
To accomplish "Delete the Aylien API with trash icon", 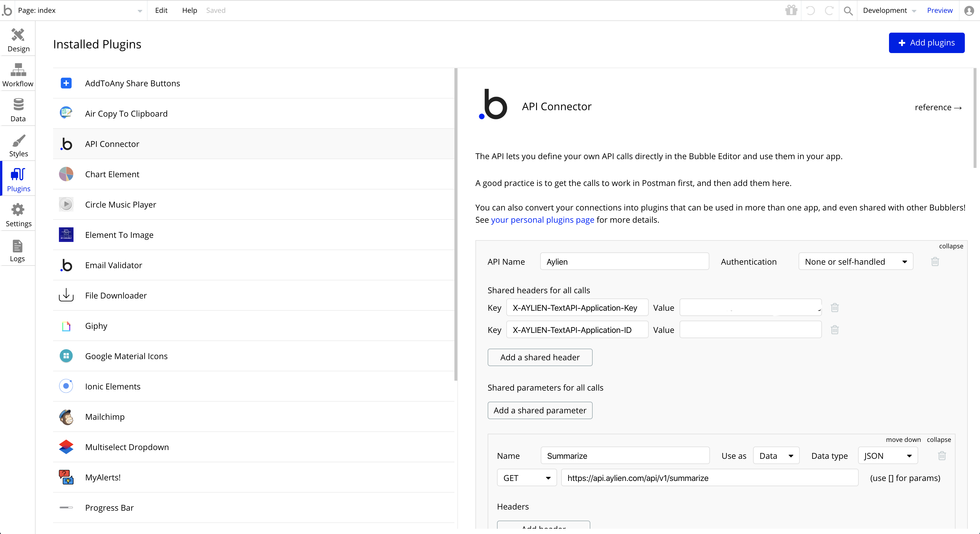I will (x=935, y=261).
